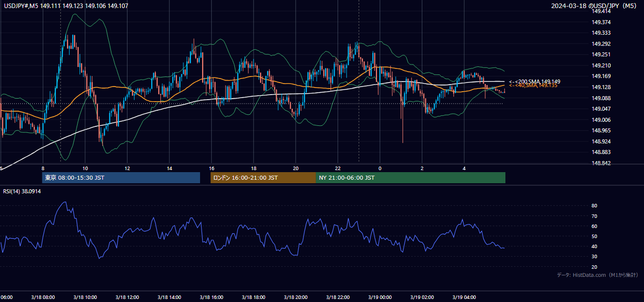Click the RSI scale value 30

[595, 257]
